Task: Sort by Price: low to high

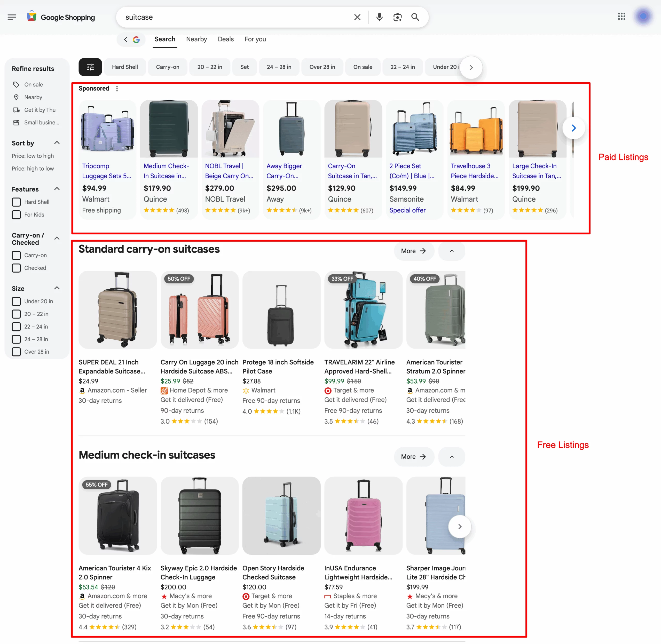Action: (33, 156)
